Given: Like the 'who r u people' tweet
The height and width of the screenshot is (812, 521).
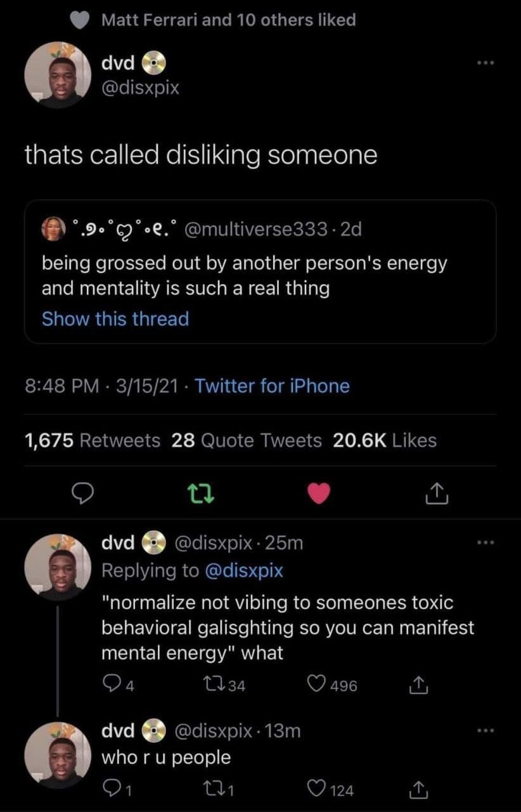Looking at the screenshot, I should click(x=316, y=790).
